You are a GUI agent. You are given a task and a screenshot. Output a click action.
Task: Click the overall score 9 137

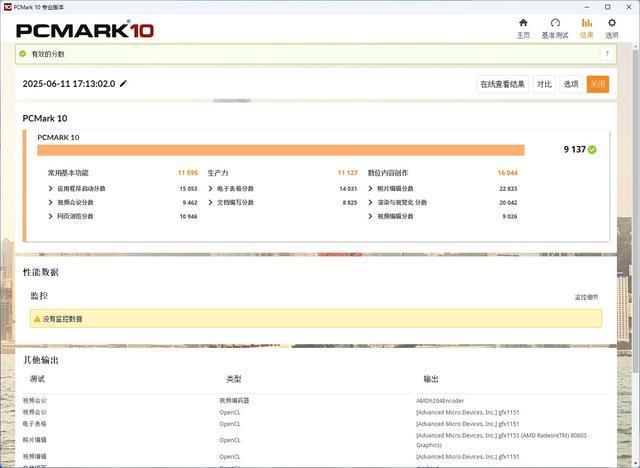(575, 149)
